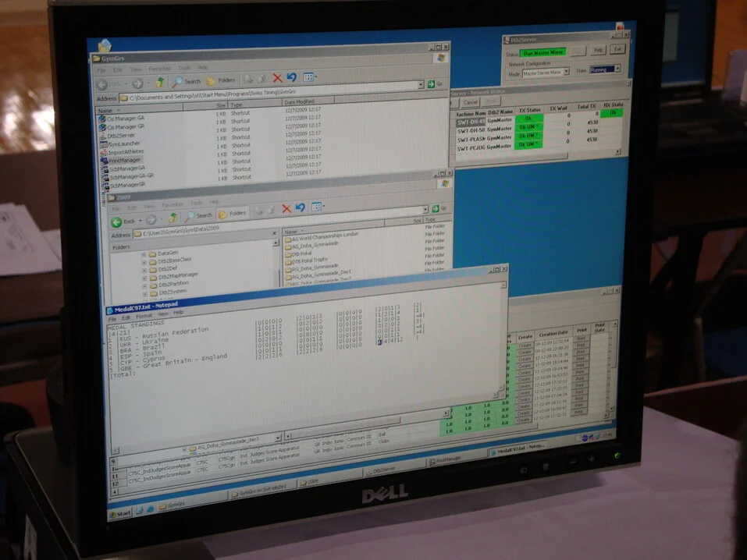This screenshot has height=560, width=747.
Task: Launch the ImportAthletes shortcut
Action: click(125, 152)
